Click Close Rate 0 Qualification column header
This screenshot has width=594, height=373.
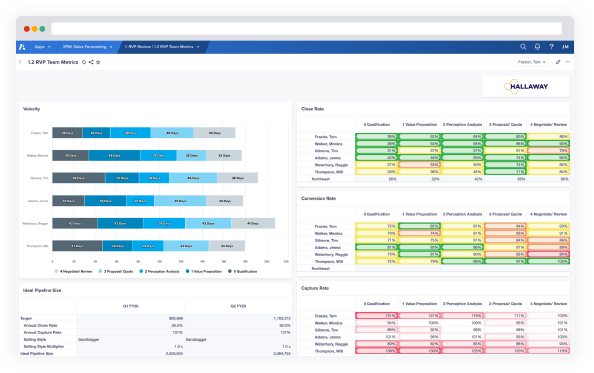click(377, 125)
